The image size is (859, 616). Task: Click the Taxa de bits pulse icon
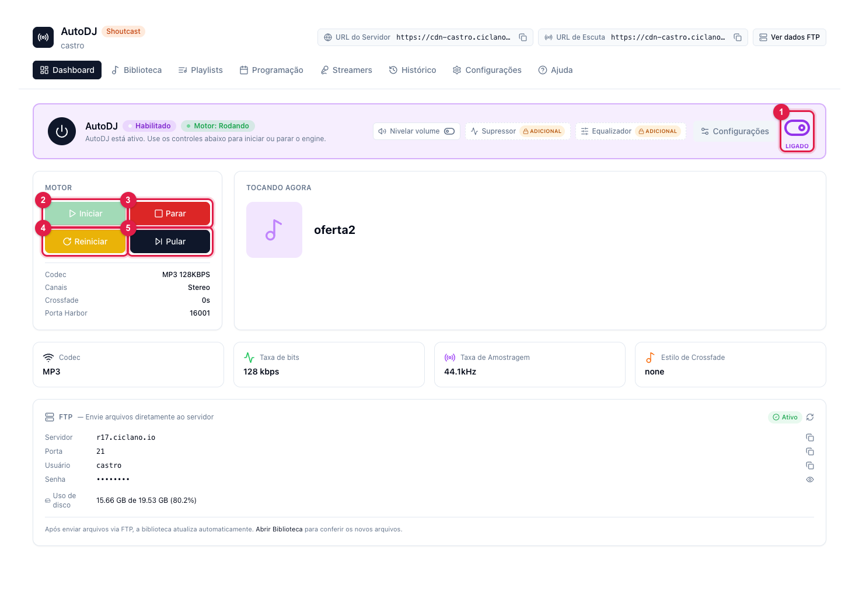coord(249,358)
